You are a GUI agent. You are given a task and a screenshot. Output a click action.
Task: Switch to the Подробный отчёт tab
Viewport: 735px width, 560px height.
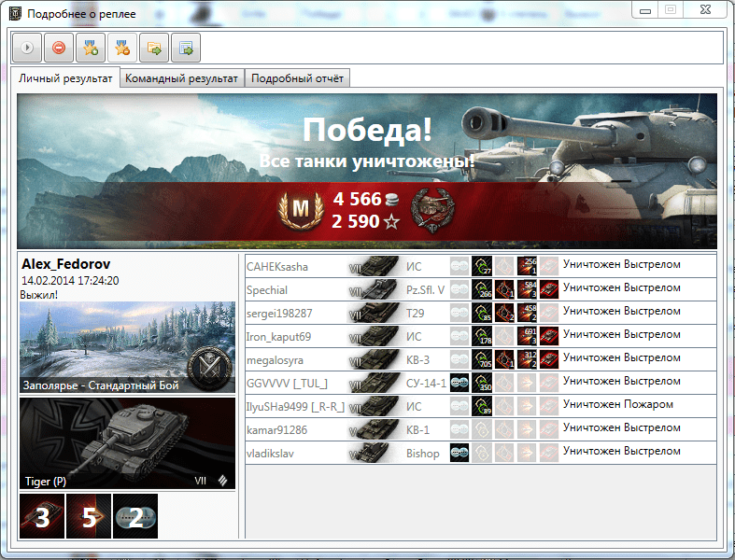[297, 78]
